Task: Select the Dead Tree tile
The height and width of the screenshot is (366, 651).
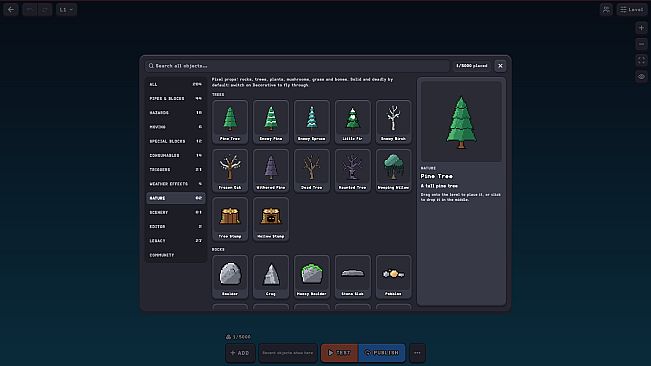Action: (311, 171)
